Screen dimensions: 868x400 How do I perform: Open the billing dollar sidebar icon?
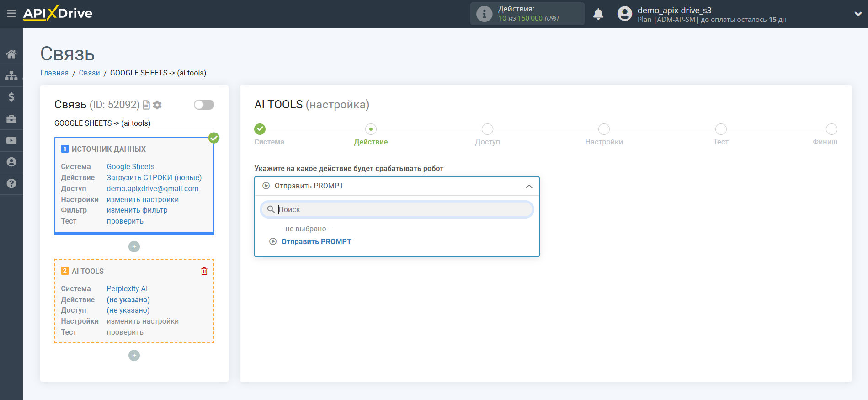pyautogui.click(x=11, y=97)
